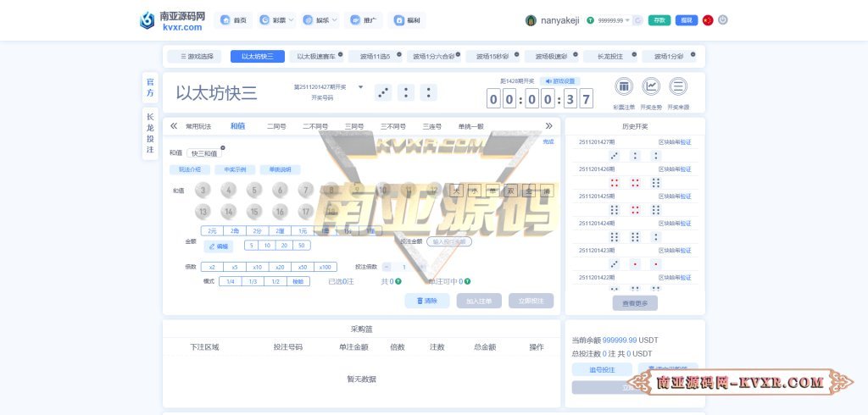Open the 彩票 lottery dropdown menu
Image resolution: width=868 pixels, height=415 pixels.
click(x=277, y=20)
